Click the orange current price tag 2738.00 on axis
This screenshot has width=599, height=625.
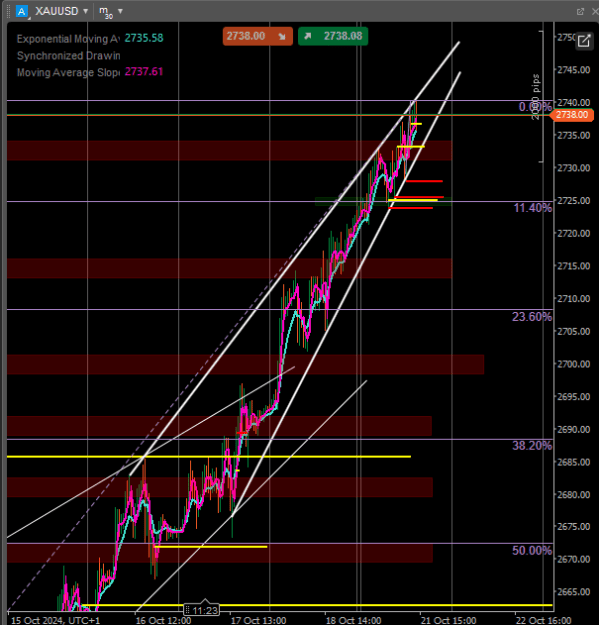pos(572,115)
